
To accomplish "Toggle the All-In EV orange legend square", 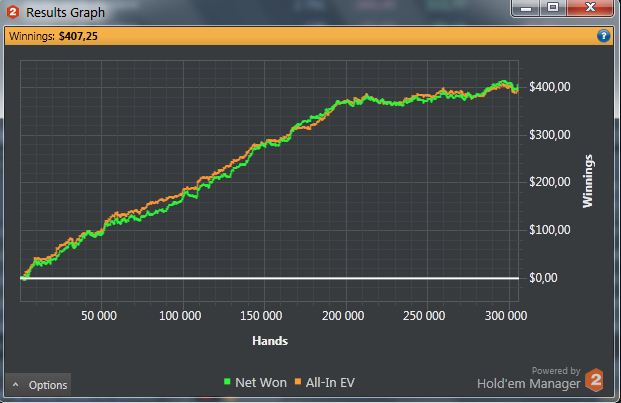I will pos(298,382).
